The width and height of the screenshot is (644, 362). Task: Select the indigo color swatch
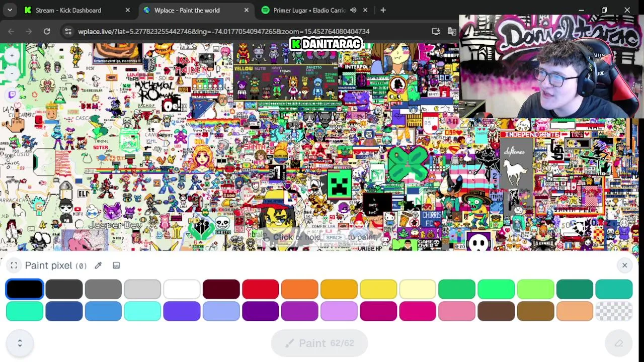click(x=182, y=311)
